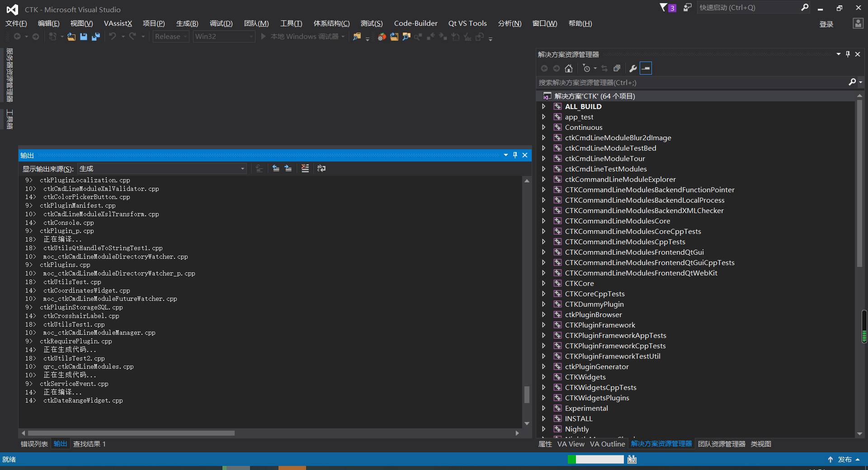This screenshot has height=470, width=868.
Task: Click Go to Next Message icon in Output
Action: coord(288,168)
